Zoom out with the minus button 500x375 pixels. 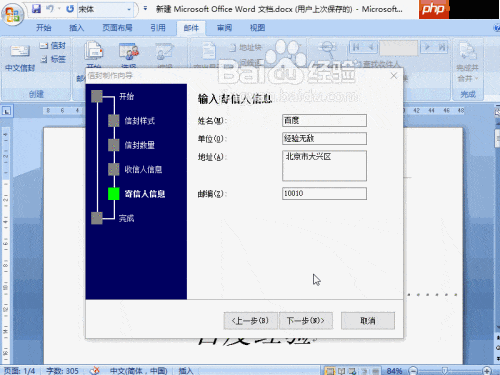pyautogui.click(x=413, y=370)
